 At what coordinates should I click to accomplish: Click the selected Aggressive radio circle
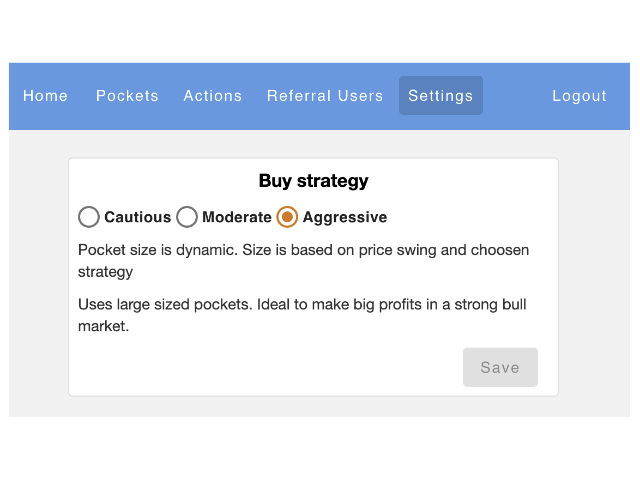pos(287,217)
